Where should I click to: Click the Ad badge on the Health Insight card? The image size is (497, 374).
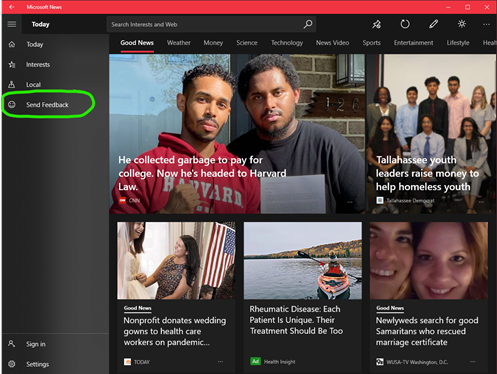(x=255, y=361)
